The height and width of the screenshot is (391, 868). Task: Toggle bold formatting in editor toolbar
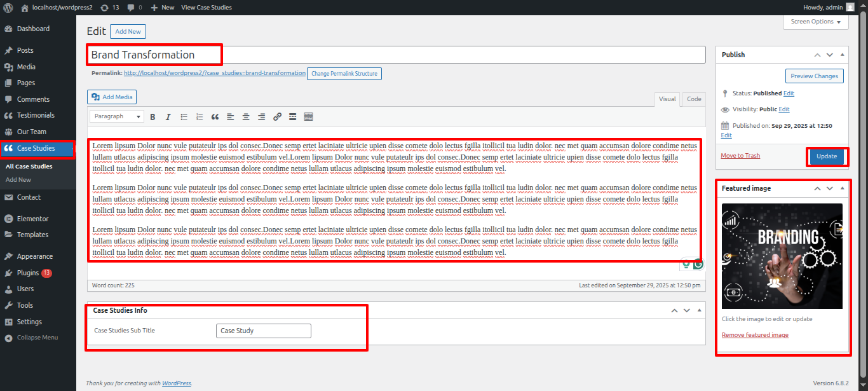[x=153, y=117]
